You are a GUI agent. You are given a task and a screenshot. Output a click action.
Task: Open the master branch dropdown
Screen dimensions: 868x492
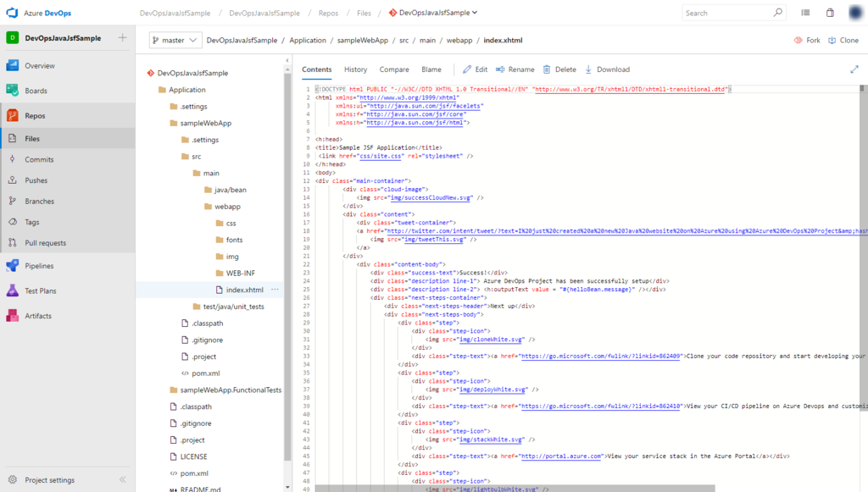click(x=175, y=41)
